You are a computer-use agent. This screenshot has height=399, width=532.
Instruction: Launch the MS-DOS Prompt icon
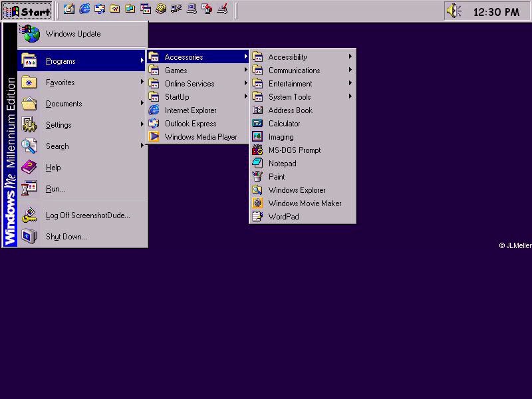[257, 150]
